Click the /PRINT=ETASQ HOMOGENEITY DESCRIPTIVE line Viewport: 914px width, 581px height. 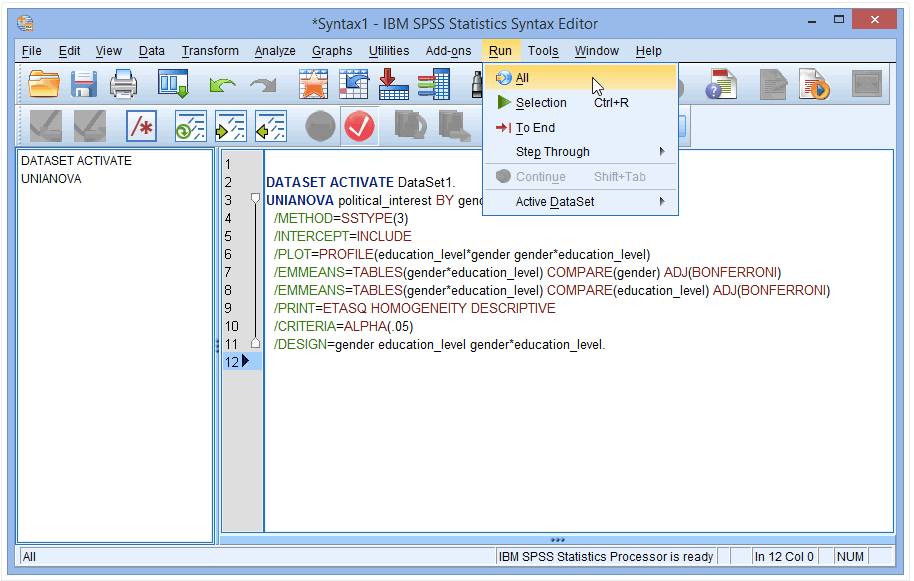[x=414, y=308]
